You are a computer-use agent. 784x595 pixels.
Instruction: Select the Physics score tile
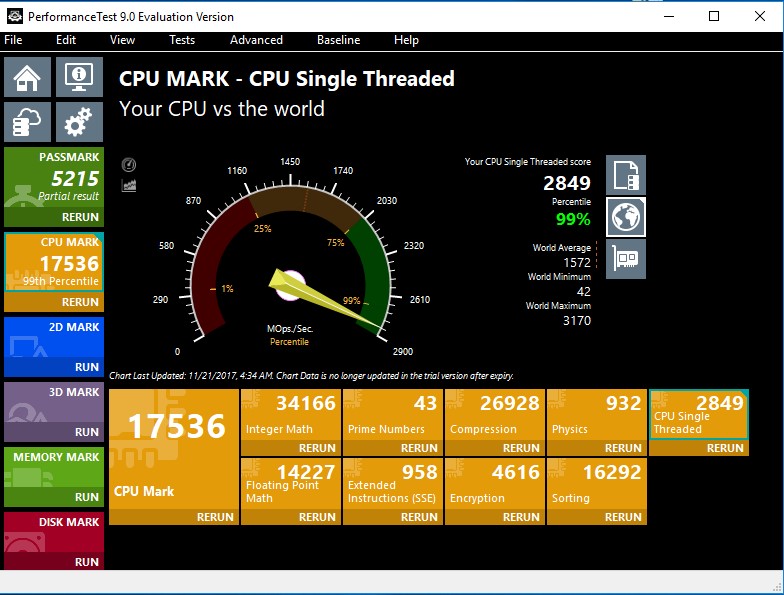pyautogui.click(x=596, y=415)
